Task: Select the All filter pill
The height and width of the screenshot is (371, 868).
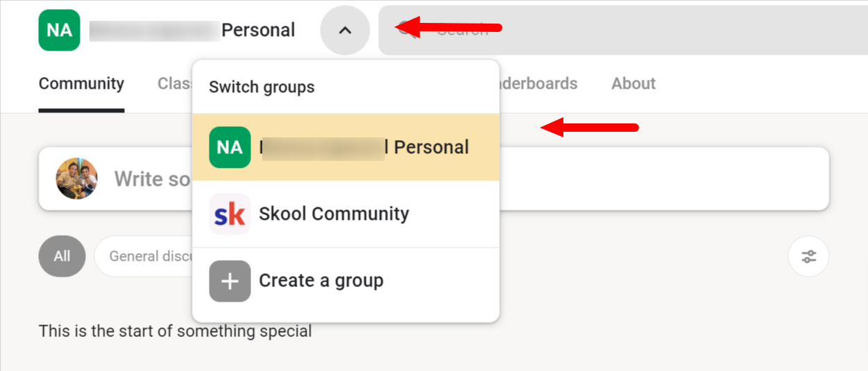Action: coord(62,256)
